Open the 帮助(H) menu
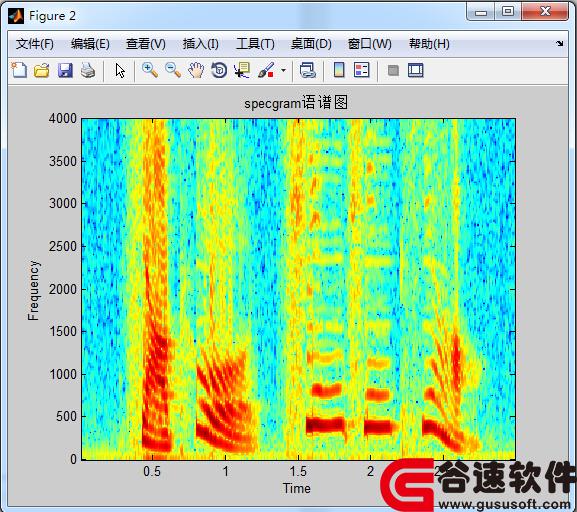Image resolution: width=577 pixels, height=512 pixels. pyautogui.click(x=429, y=44)
